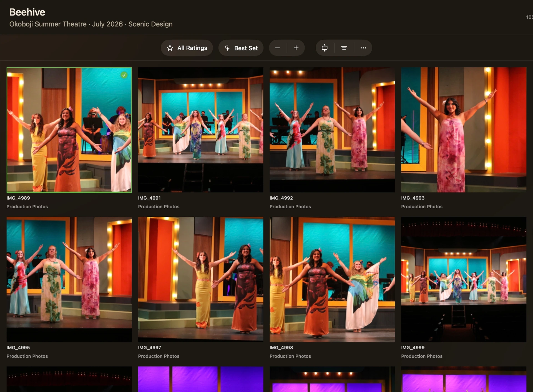Image resolution: width=533 pixels, height=392 pixels.
Task: Open the IMG_4992 photo thumbnail
Action: pos(332,130)
